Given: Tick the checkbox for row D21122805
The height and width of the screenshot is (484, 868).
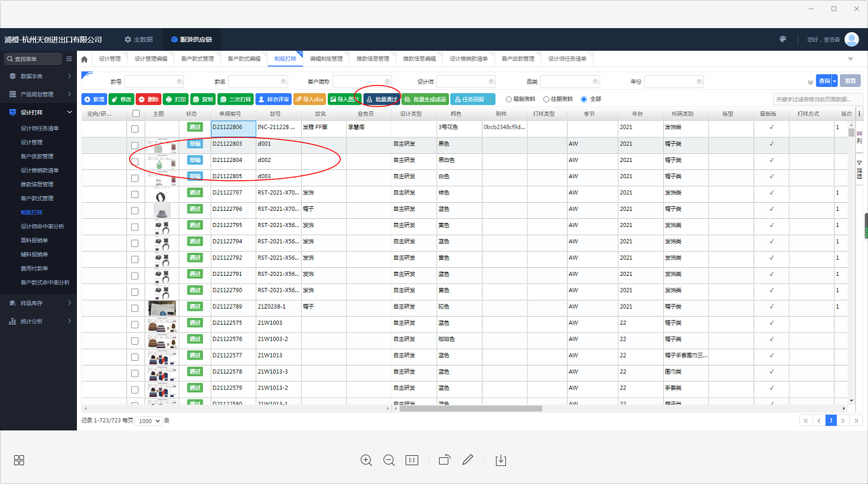Looking at the screenshot, I should click(135, 178).
